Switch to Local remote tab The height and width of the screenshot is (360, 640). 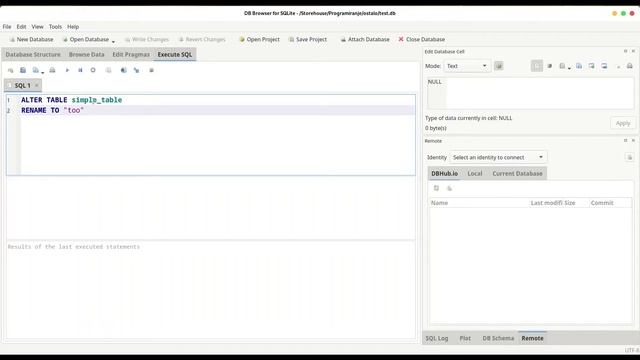tap(475, 173)
